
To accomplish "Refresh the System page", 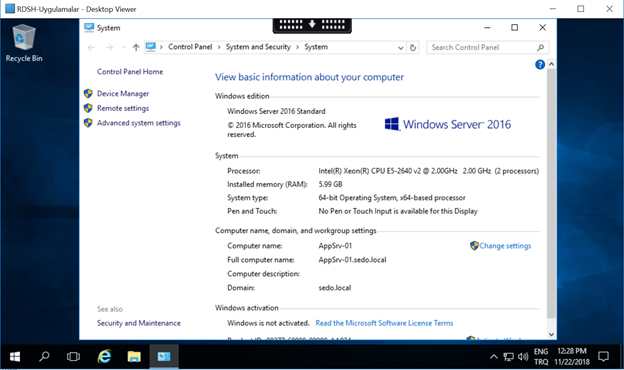I will tap(413, 48).
